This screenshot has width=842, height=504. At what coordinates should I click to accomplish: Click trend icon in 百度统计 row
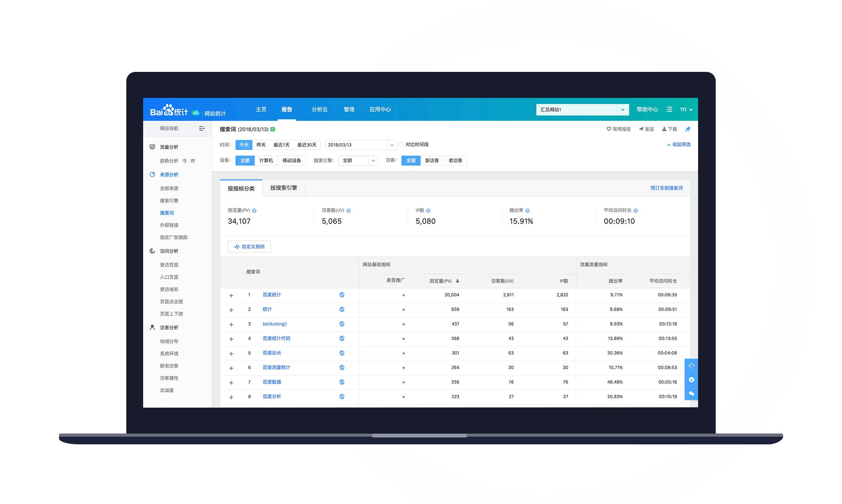(342, 295)
